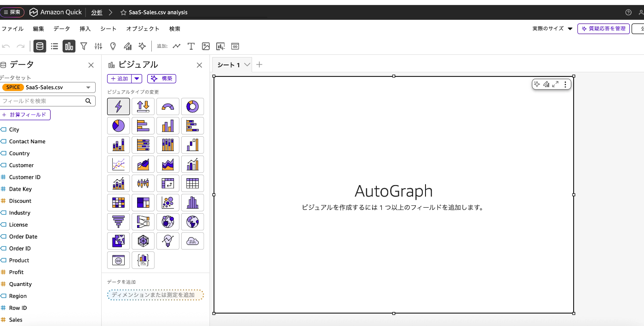Toggle the parameters controls toolbar icon
Image resolution: width=644 pixels, height=326 pixels.
(98, 46)
